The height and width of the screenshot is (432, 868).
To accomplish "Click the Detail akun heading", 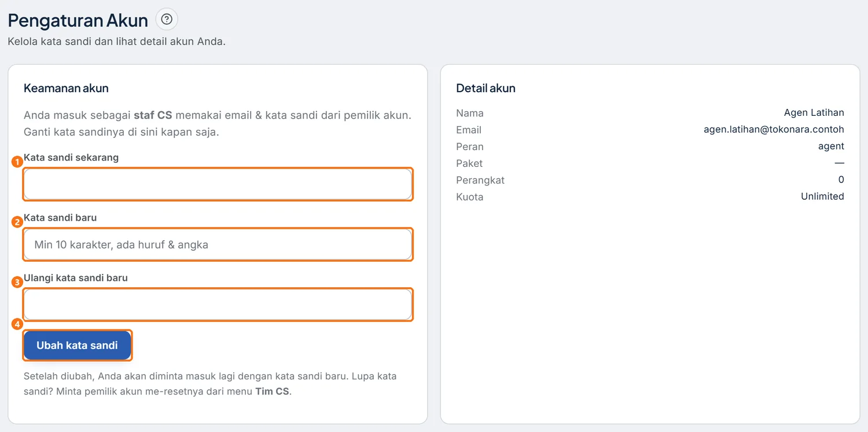I will pos(486,88).
